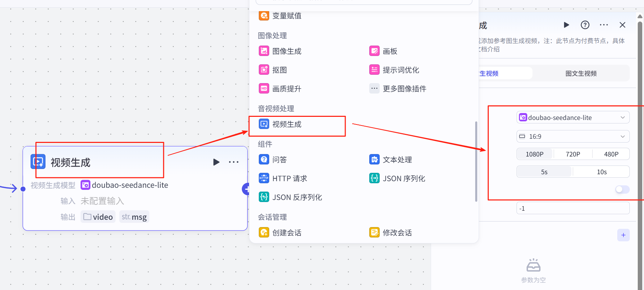Select 5s video duration
The width and height of the screenshot is (644, 290).
click(544, 172)
